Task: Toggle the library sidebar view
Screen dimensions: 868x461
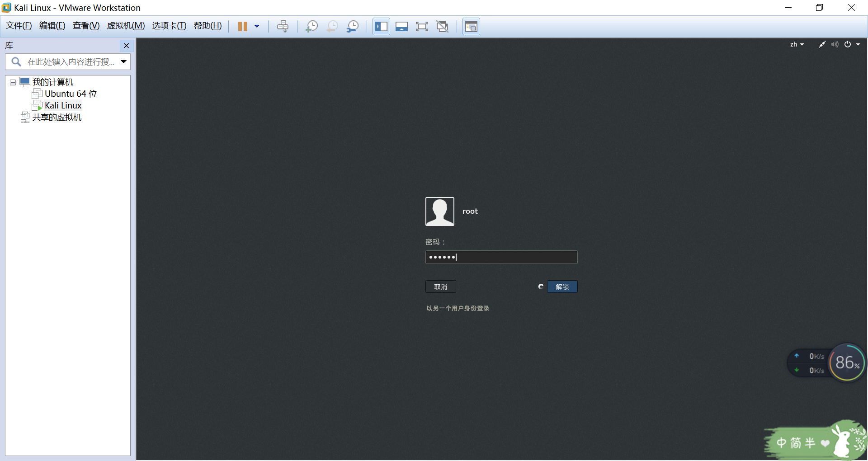Action: coord(381,26)
